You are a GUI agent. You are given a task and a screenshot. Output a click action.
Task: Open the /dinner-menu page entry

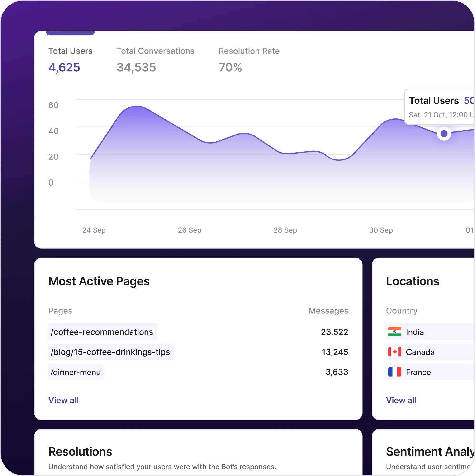tap(76, 372)
